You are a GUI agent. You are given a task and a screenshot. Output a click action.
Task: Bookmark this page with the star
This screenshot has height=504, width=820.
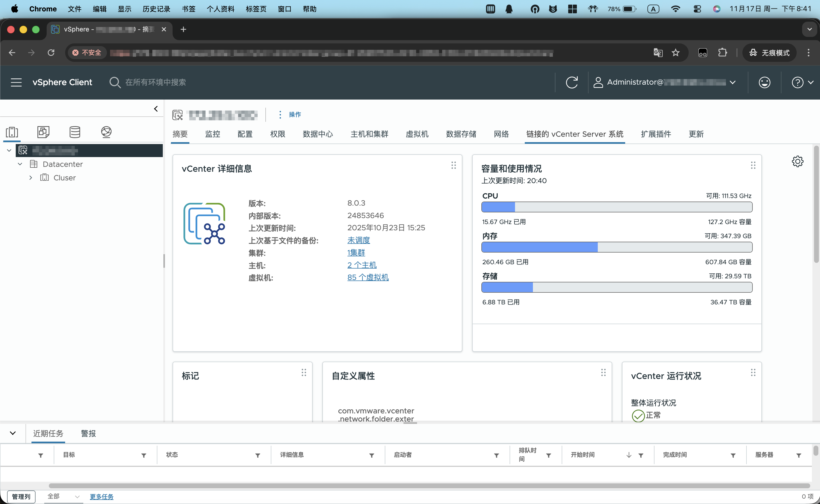point(676,53)
